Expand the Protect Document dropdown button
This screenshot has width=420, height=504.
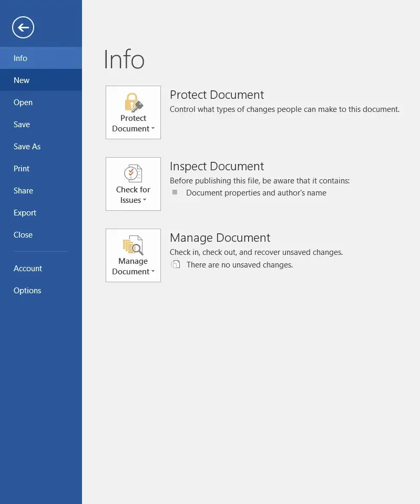tap(133, 112)
